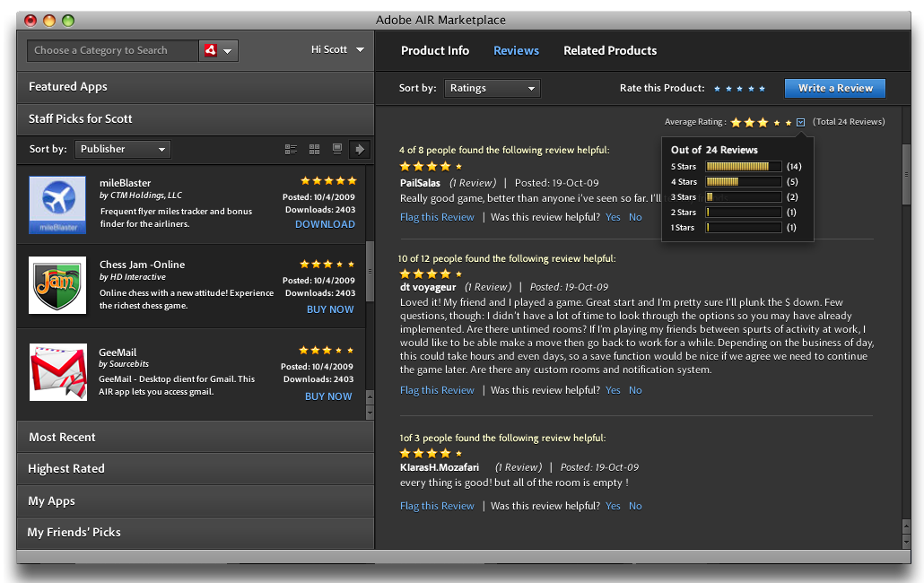924x583 pixels.
Task: Click No for KlarasH.Mozafari's review
Action: click(635, 506)
